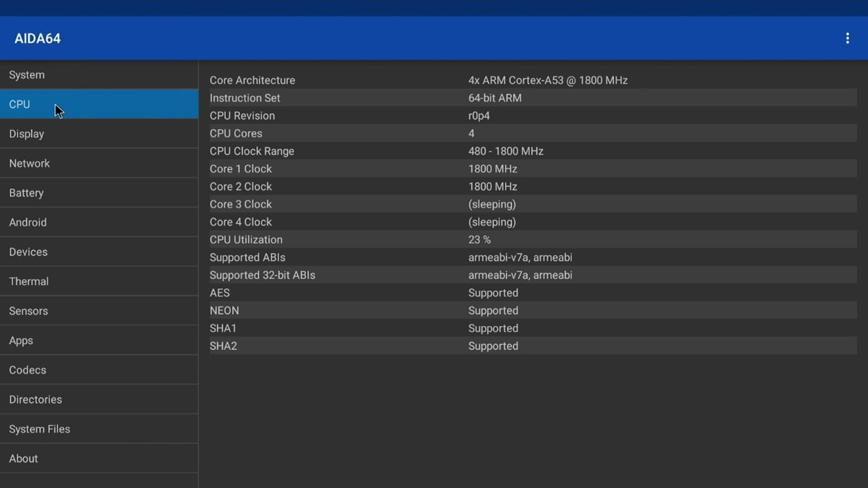Viewport: 868px width, 488px height.
Task: Select the CPU Clock Range row
Action: click(x=532, y=151)
